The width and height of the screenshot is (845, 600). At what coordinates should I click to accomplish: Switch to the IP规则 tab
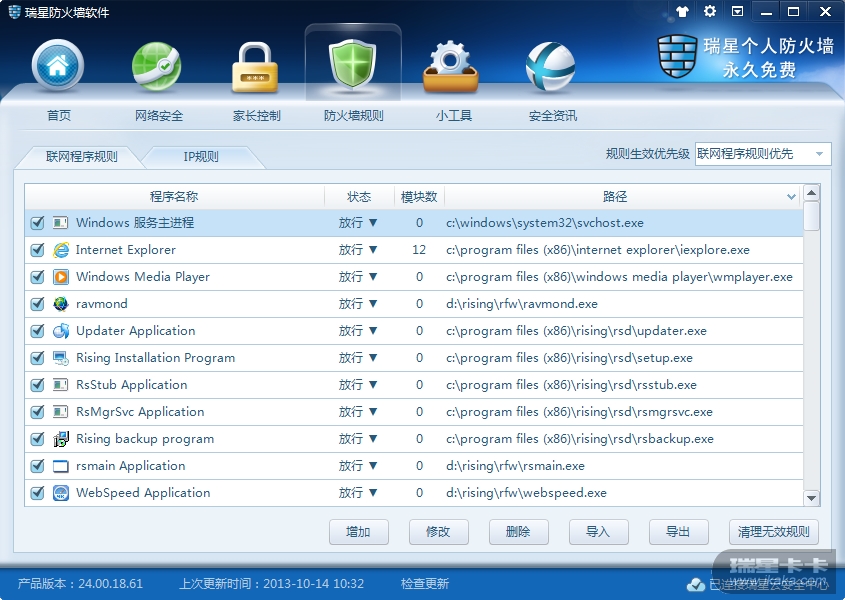(200, 157)
